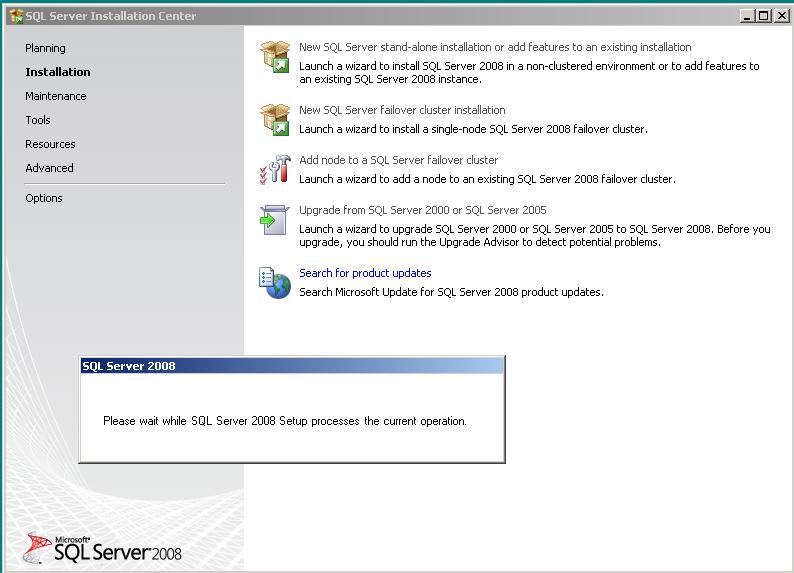Switch to the Advanced page
The width and height of the screenshot is (794, 573).
[49, 168]
